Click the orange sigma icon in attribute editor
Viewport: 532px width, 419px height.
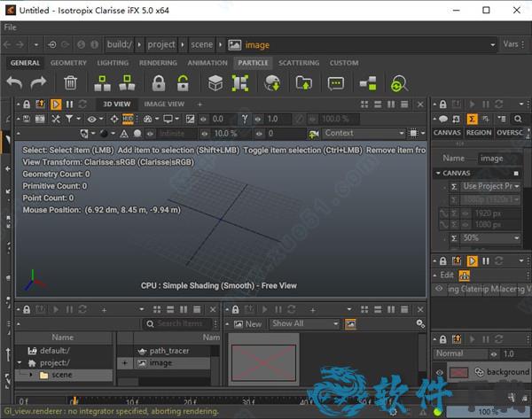472,119
